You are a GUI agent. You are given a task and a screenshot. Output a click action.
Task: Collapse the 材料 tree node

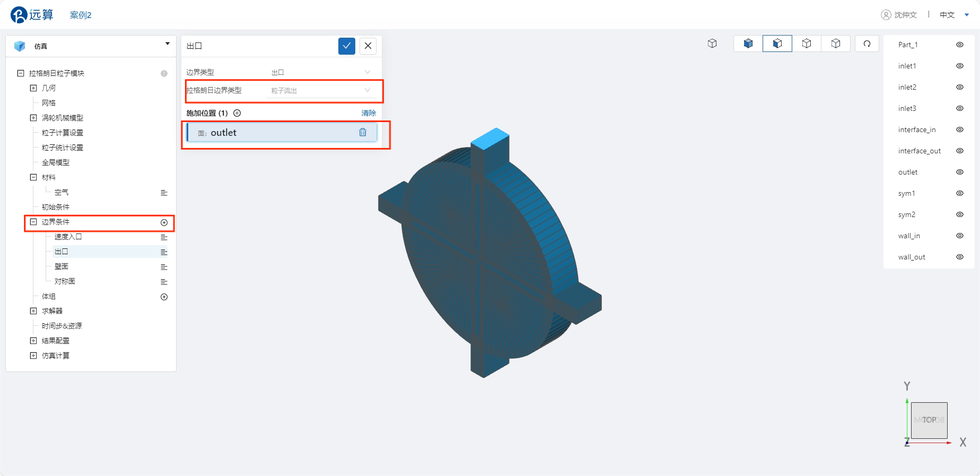point(33,177)
